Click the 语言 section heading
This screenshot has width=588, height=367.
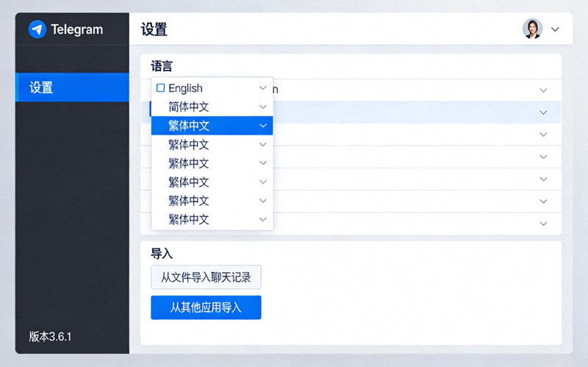click(162, 66)
